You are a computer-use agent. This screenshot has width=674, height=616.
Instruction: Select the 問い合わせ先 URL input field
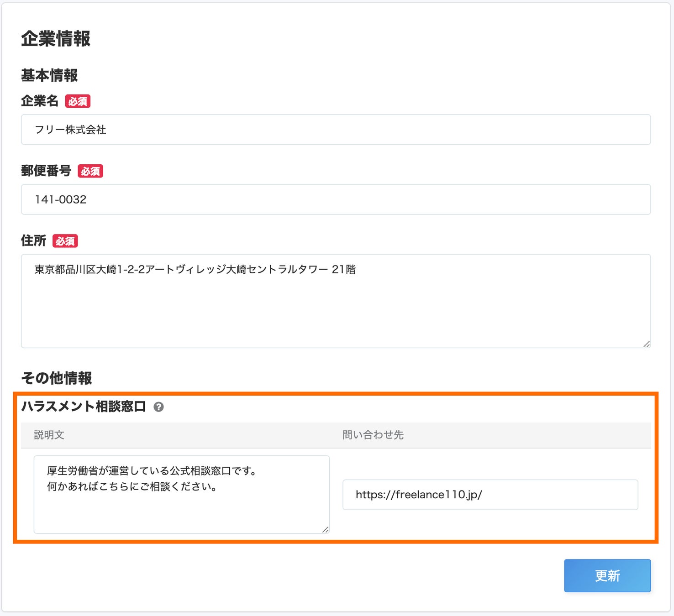490,495
